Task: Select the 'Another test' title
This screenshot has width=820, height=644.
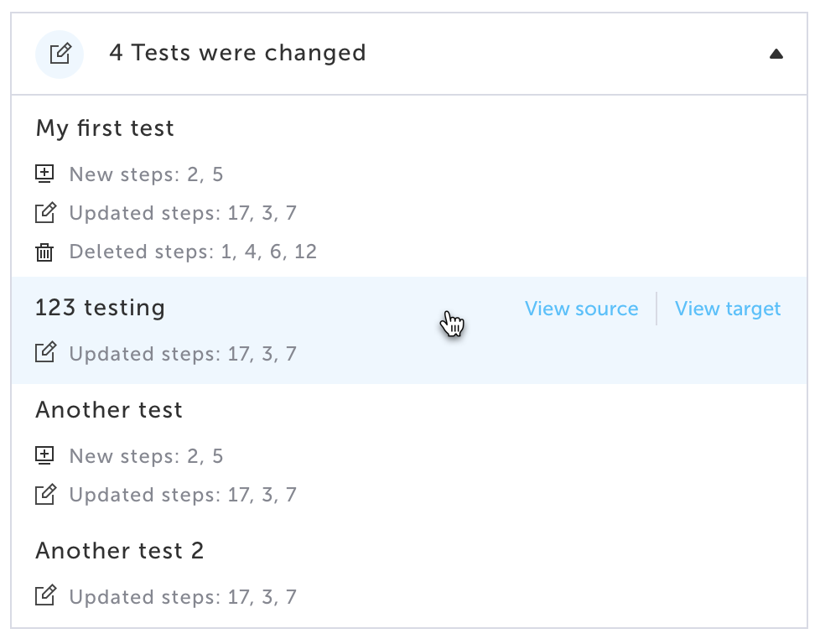Action: (109, 410)
